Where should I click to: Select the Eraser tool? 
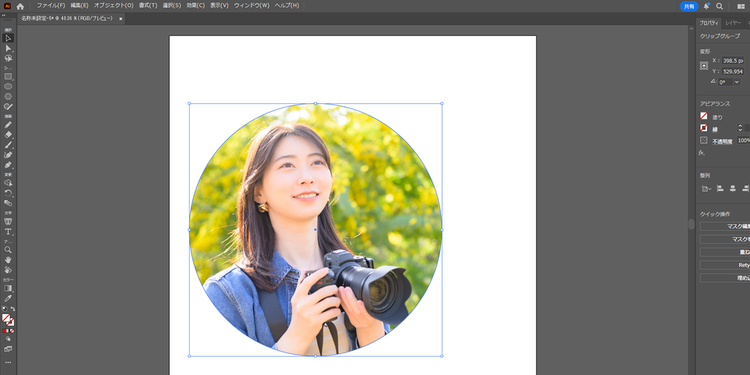click(8, 135)
